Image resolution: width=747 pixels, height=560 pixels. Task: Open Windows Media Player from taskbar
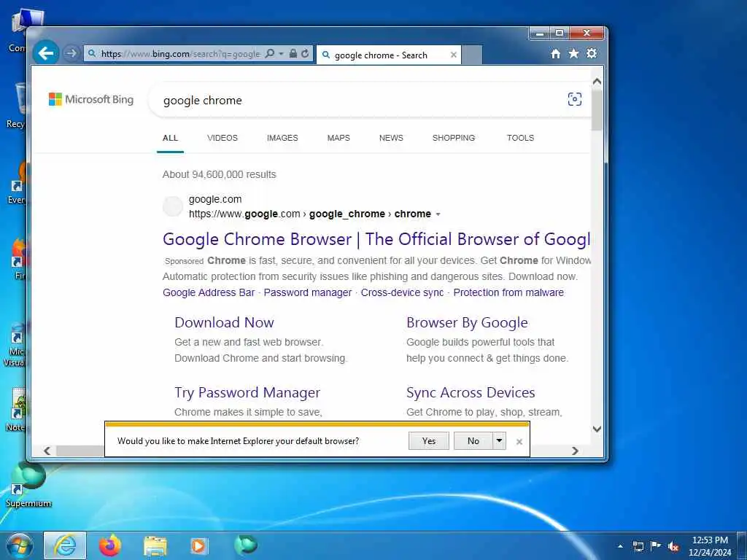(198, 545)
